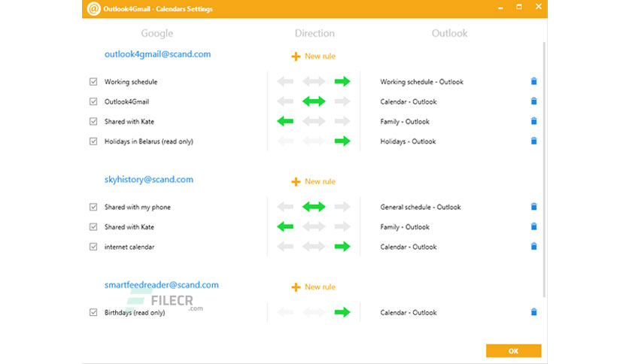Viewport: 629px width, 364px height.
Task: Add New rule for skyhistory@scand.com
Action: 313,181
